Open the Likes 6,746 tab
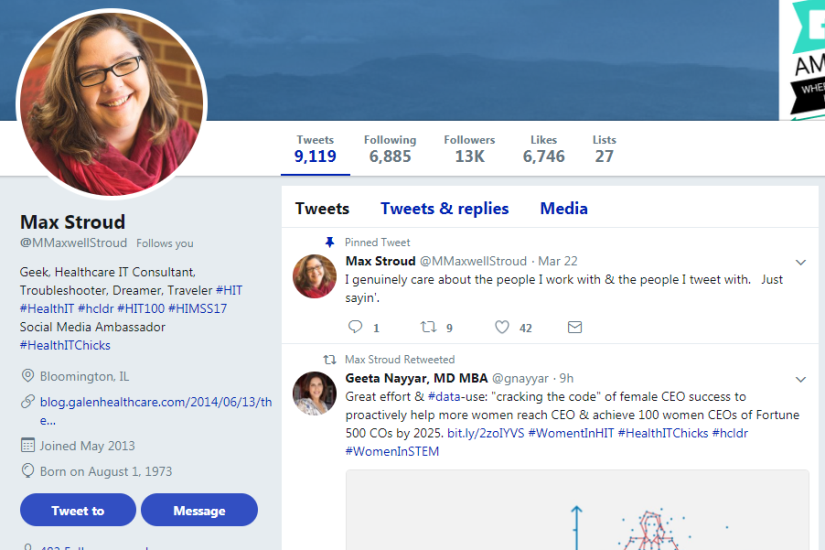This screenshot has width=825, height=550. point(544,149)
